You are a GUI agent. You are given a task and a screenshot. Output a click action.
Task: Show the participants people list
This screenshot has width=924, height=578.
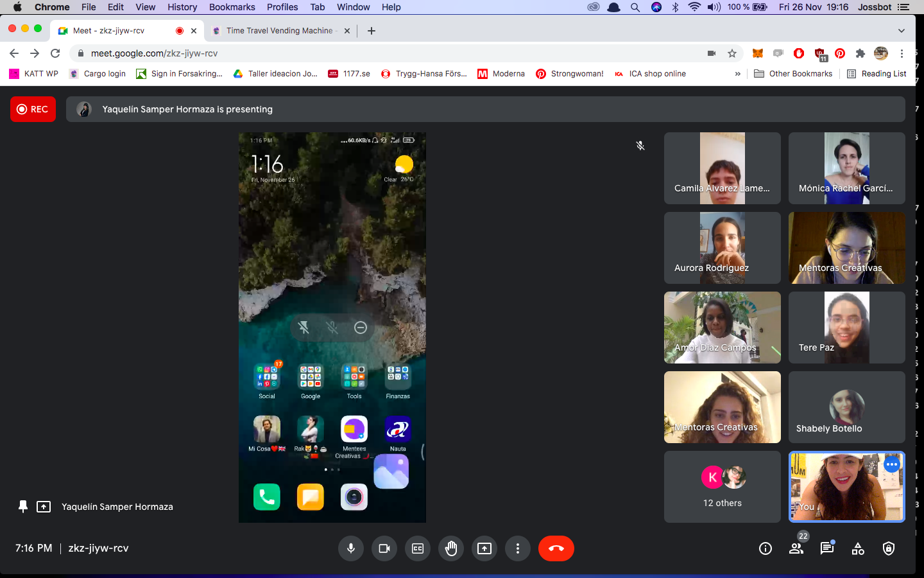click(x=796, y=548)
